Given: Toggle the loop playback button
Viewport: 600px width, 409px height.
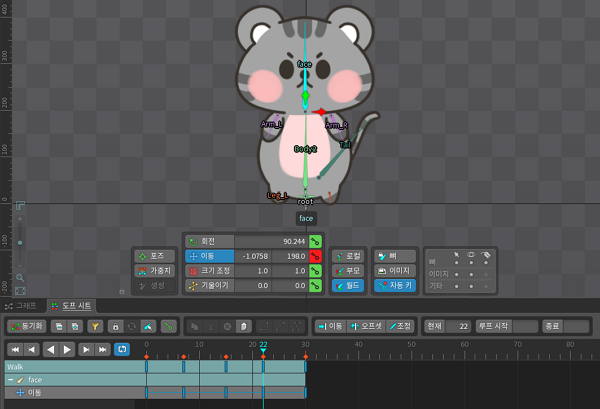Looking at the screenshot, I should tap(122, 349).
